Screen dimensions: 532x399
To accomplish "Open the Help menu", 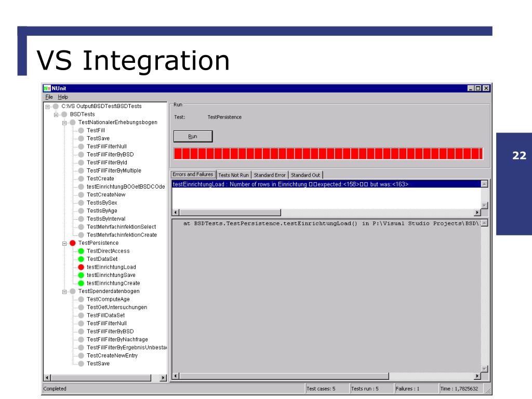I will (x=63, y=97).
